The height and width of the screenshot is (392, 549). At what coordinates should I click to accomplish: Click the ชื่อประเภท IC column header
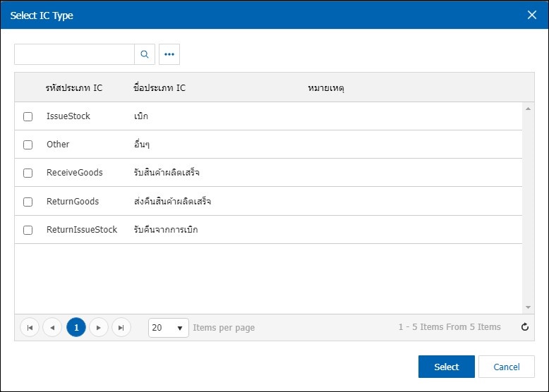(159, 87)
